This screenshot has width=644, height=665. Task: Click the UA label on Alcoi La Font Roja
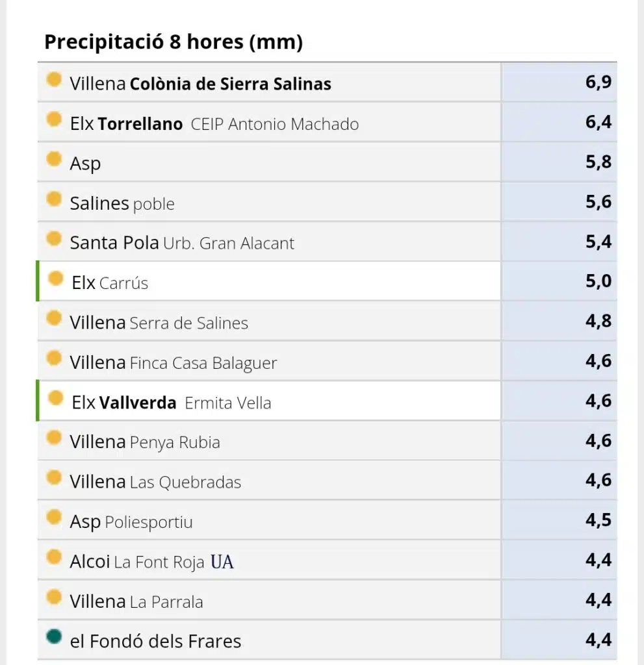[x=222, y=562]
